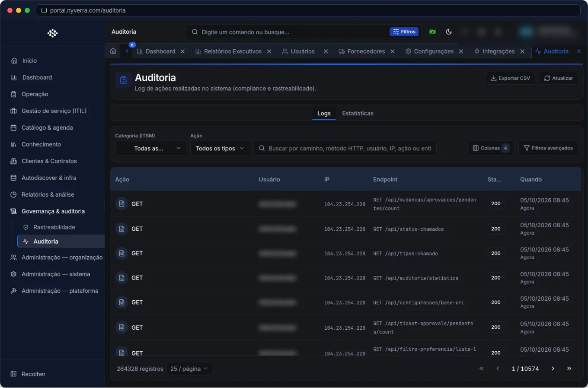The image size is (588, 388).
Task: Select the Logs sub-tab
Action: [324, 113]
